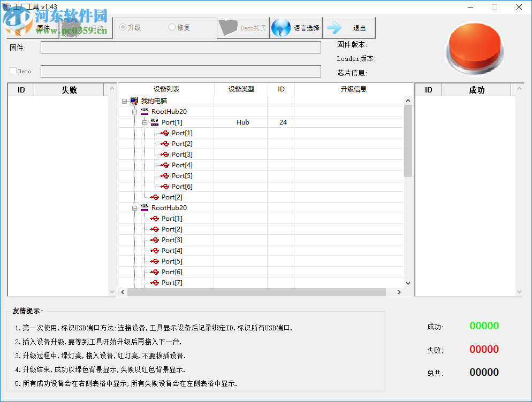Click device tree horizontal scrollbar right arrow
Viewport: 532px width, 402px height.
399,292
